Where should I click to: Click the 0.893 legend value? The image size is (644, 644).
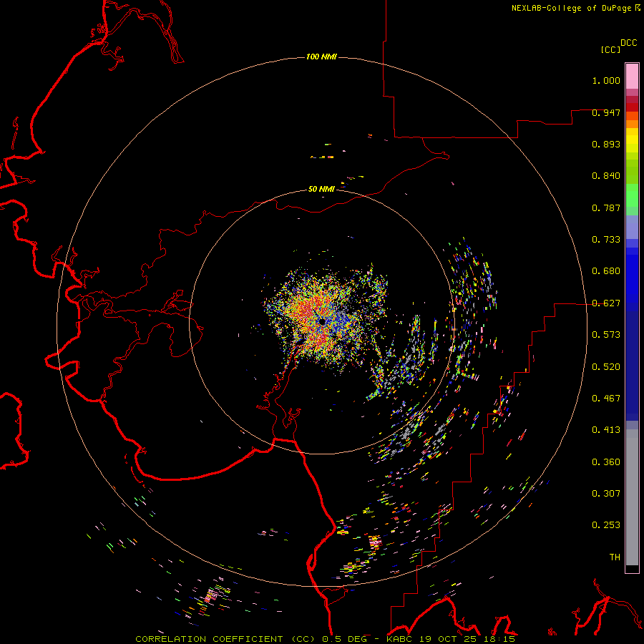606,144
